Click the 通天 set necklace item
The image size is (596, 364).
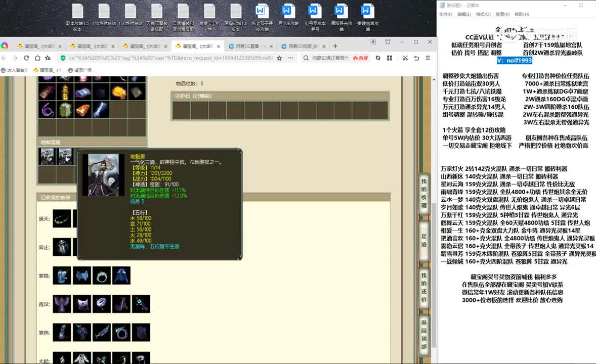[x=62, y=219]
